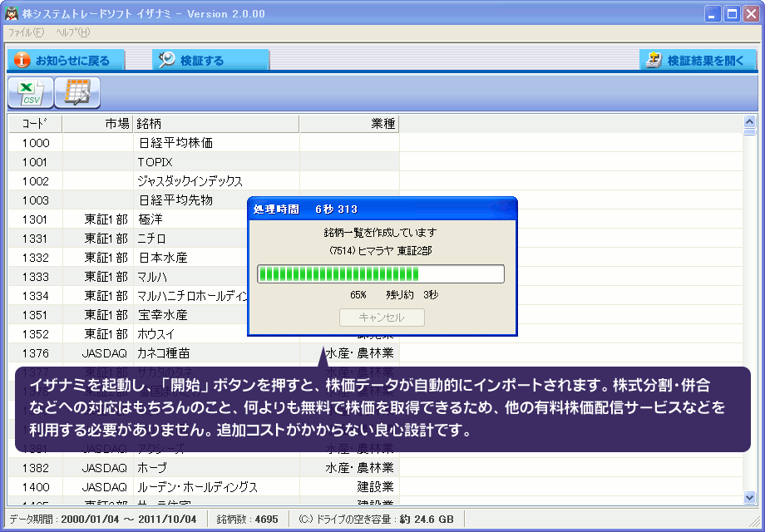Select row 極洋

(376, 219)
